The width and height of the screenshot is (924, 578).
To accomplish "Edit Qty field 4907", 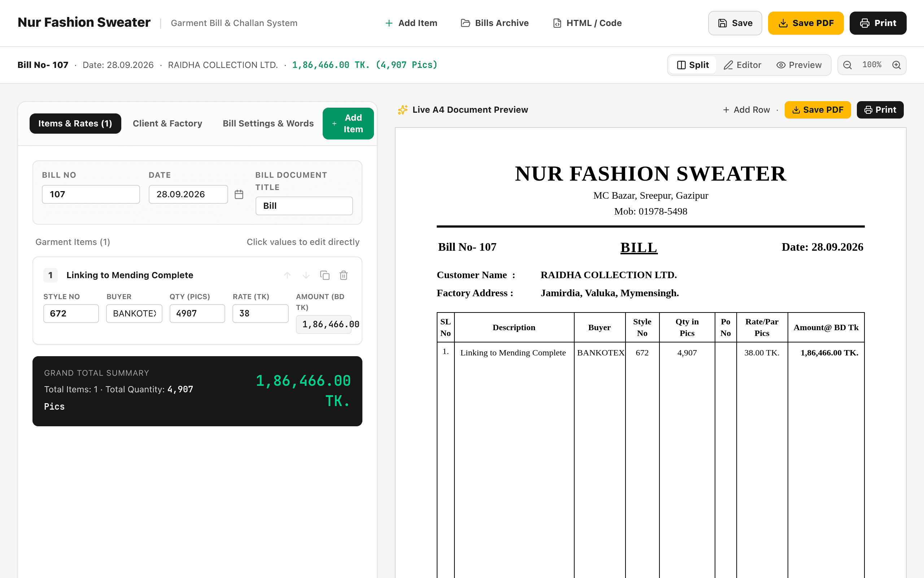I will tap(197, 314).
